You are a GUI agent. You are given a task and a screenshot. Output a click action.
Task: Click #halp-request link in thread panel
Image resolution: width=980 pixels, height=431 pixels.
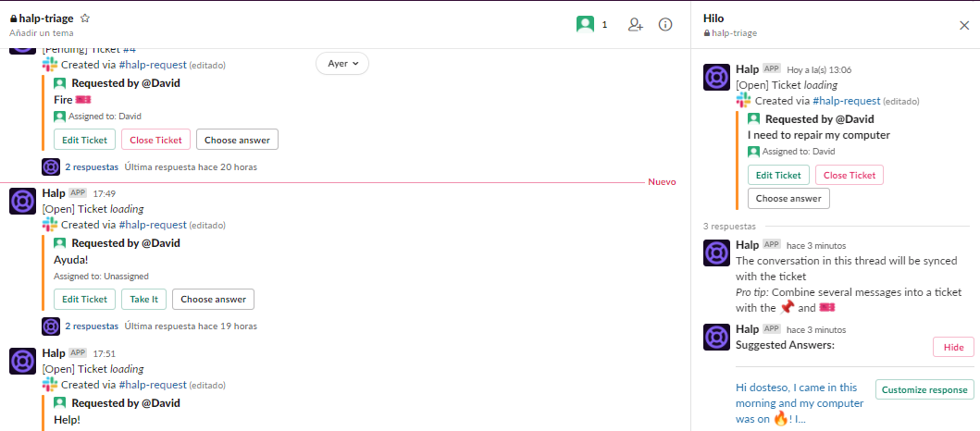[846, 101]
